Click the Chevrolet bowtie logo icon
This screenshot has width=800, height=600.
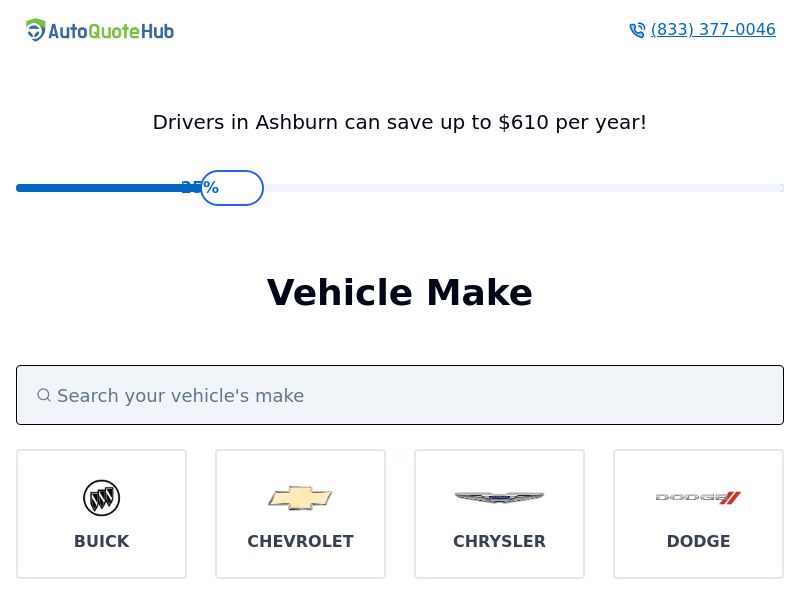coord(300,497)
